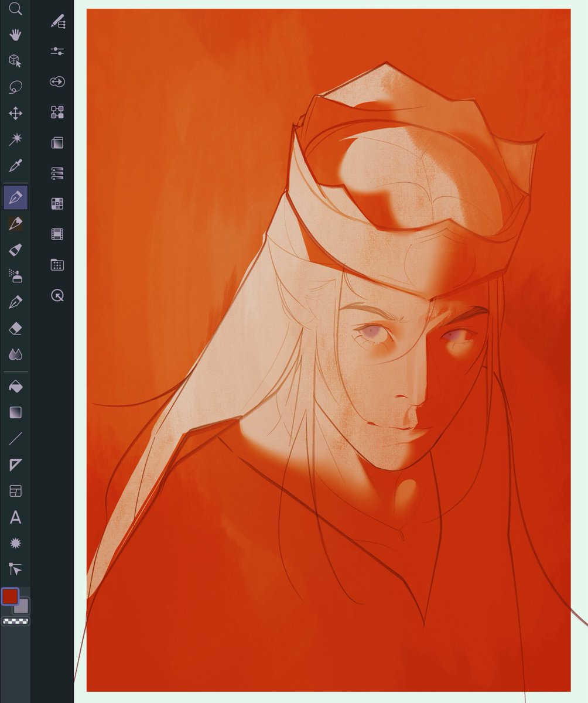Select the Brush marker tool

click(x=16, y=250)
